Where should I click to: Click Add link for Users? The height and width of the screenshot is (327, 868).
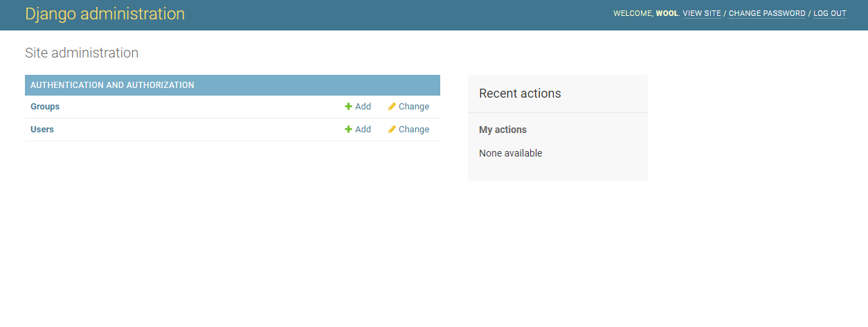tap(363, 130)
